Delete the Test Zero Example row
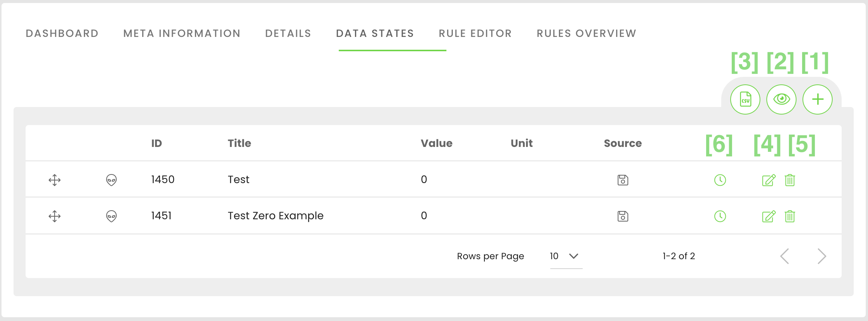Screen dimensions: 868x321 [790, 216]
